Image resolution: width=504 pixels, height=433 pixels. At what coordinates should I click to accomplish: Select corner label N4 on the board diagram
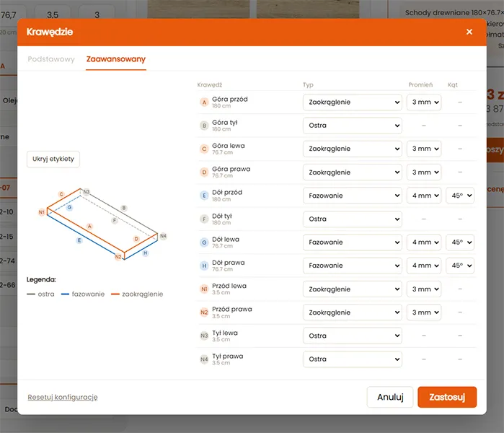click(x=163, y=236)
